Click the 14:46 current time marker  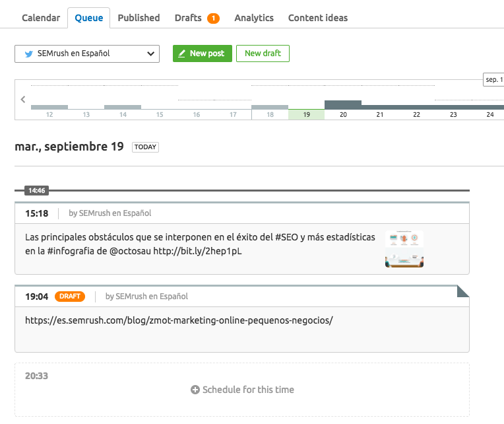click(37, 190)
